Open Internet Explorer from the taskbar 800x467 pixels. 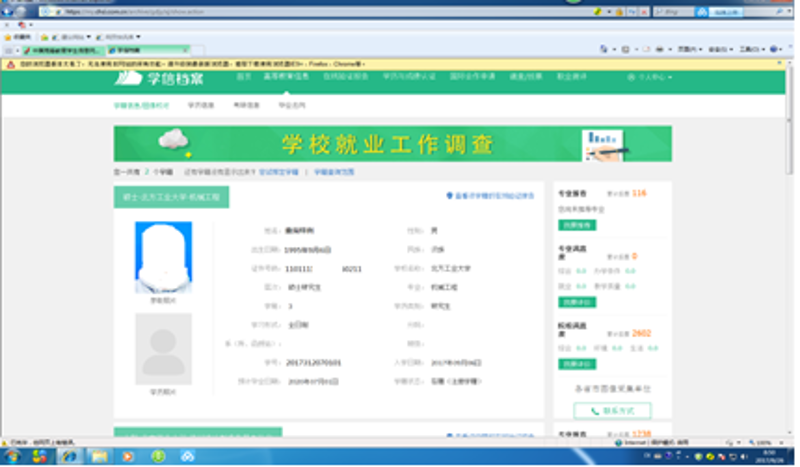(x=69, y=456)
